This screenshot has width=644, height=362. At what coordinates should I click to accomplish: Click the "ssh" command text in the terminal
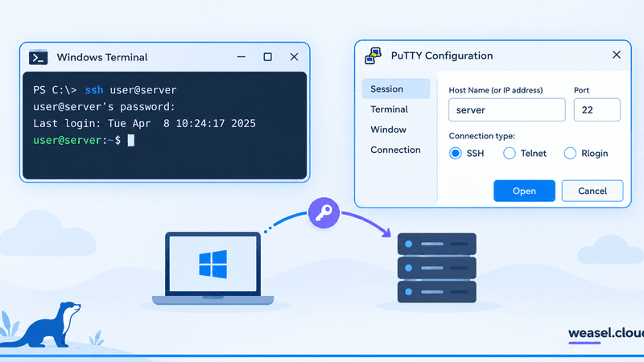pyautogui.click(x=94, y=90)
